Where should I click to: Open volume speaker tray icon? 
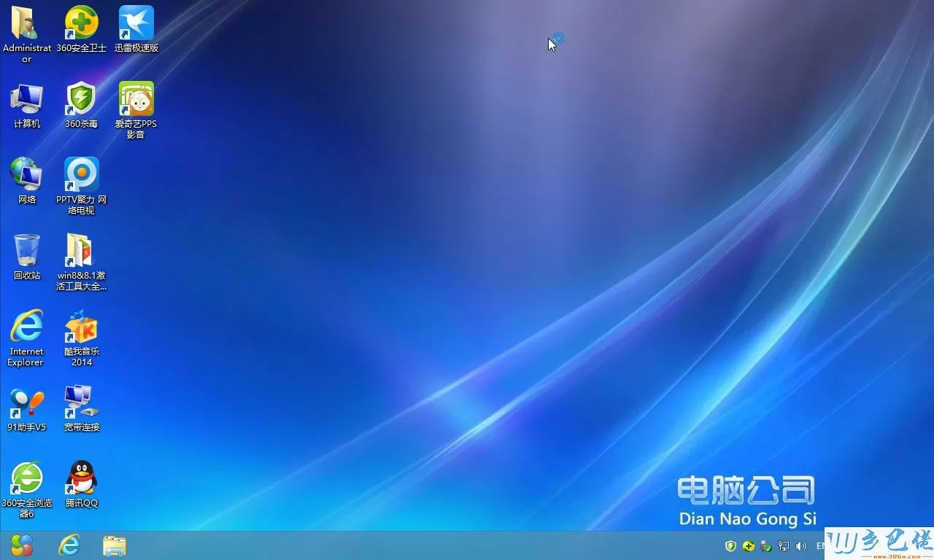[x=800, y=546]
